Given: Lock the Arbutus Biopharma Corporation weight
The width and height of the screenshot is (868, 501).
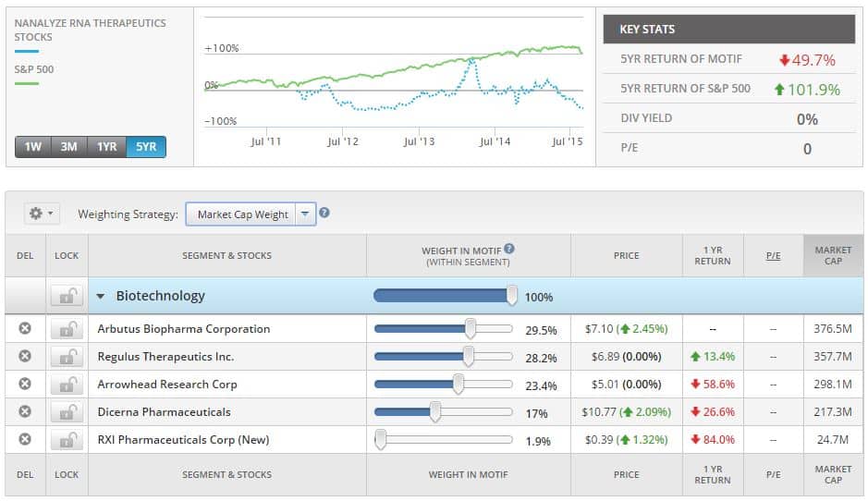Looking at the screenshot, I should coord(67,329).
